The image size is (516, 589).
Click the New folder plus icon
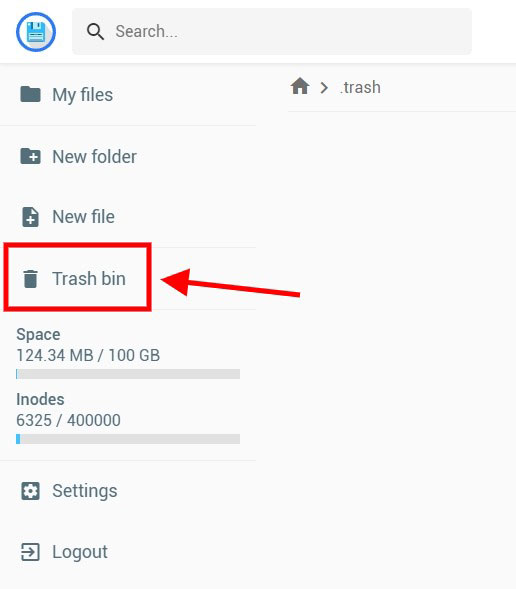coord(30,156)
